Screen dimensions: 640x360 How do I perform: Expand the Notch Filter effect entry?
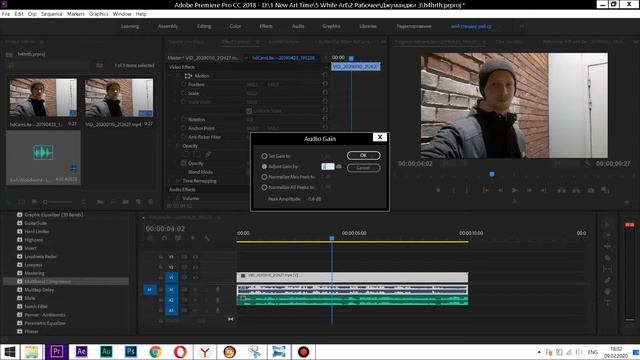point(19,306)
